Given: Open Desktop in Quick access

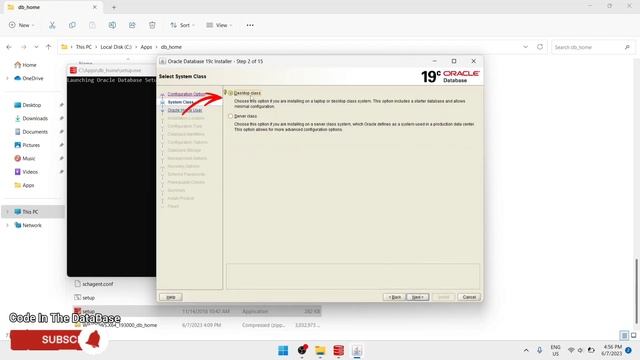Looking at the screenshot, I should [28, 105].
